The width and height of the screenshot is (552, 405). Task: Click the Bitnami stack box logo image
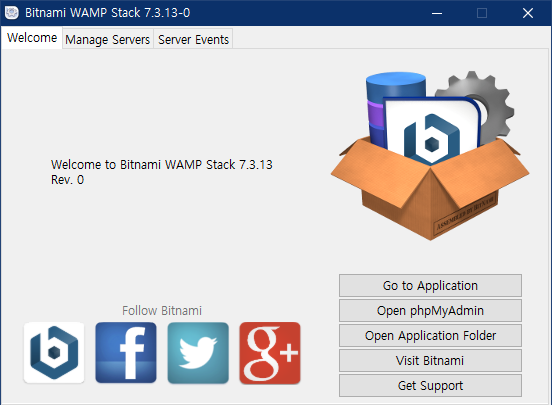430,155
